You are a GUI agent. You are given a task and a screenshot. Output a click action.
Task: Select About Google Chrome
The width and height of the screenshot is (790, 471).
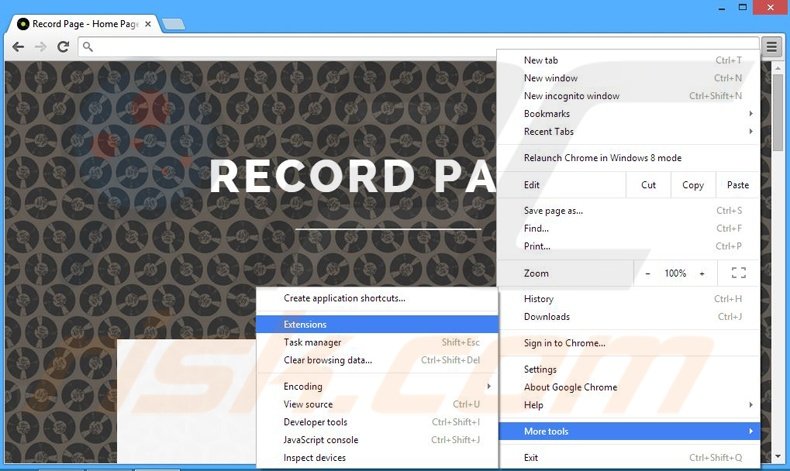tap(628, 387)
